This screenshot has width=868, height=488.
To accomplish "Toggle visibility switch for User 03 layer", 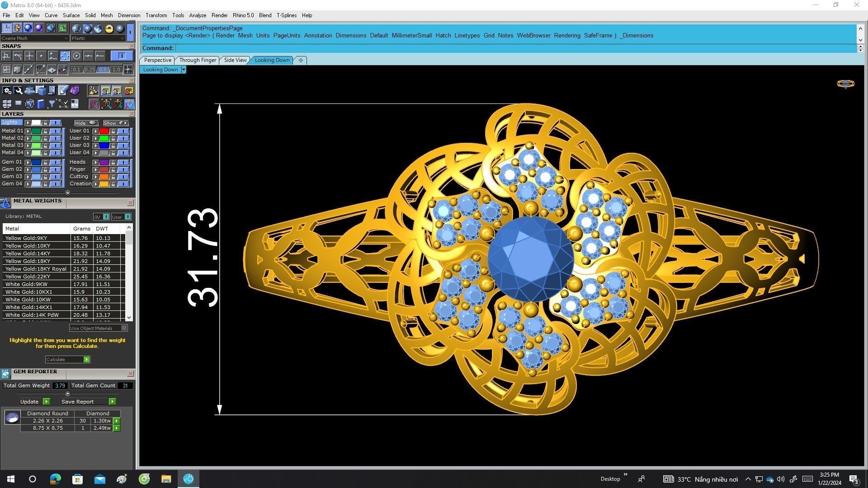I will pos(123,145).
